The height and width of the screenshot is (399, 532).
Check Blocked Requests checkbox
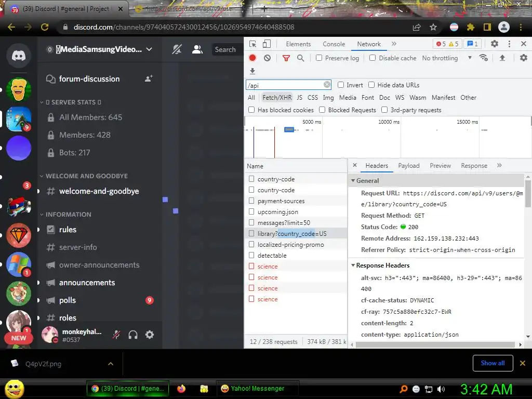pyautogui.click(x=322, y=110)
